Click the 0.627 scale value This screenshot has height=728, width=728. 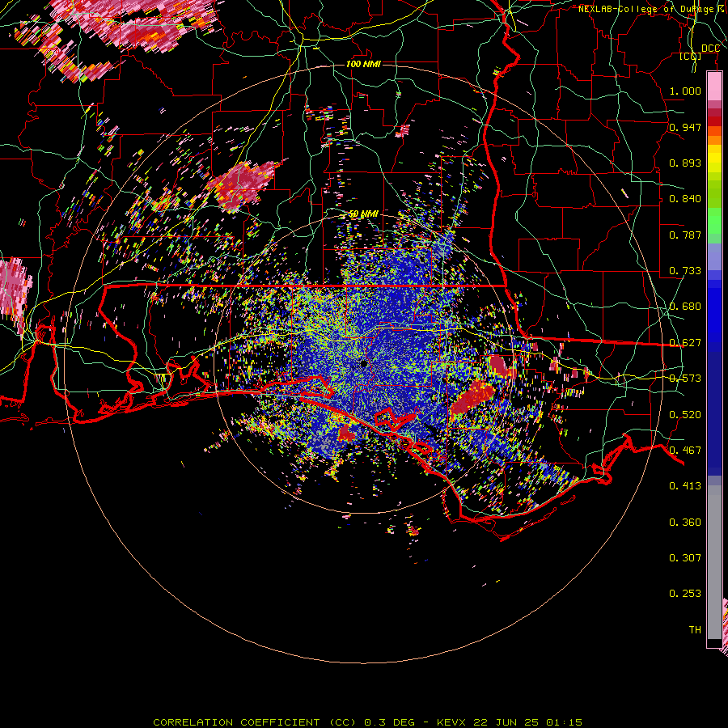[x=685, y=343]
